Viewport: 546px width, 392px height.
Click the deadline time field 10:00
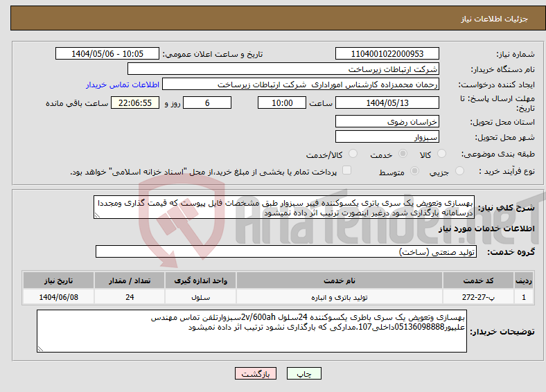coord(282,103)
